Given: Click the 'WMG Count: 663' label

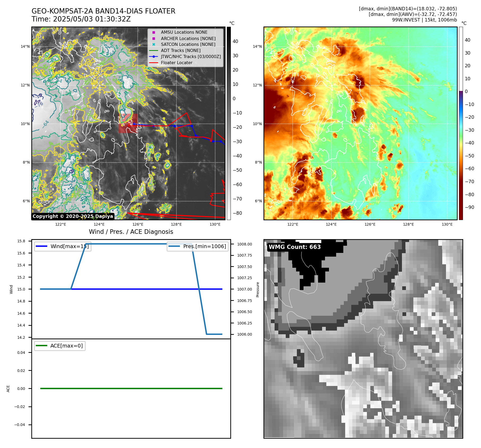Looking at the screenshot, I should click(x=295, y=247).
